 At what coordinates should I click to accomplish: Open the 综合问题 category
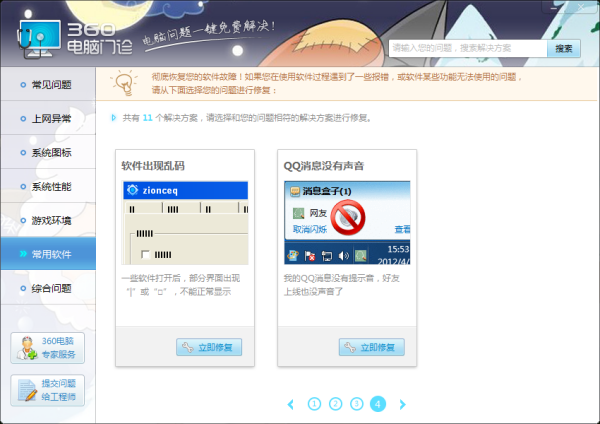[48, 288]
